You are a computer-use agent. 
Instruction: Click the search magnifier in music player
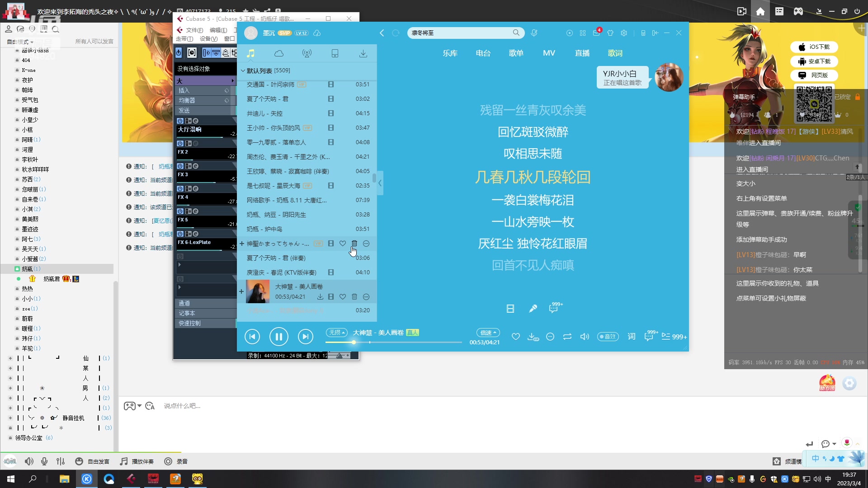[516, 33]
